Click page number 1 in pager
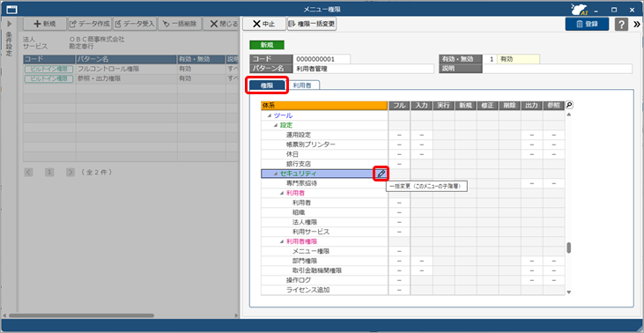644x333 pixels. [x=49, y=172]
